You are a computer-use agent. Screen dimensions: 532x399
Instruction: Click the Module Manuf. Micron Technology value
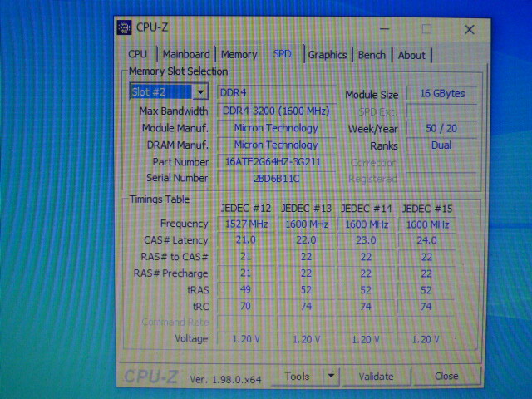pyautogui.click(x=277, y=128)
